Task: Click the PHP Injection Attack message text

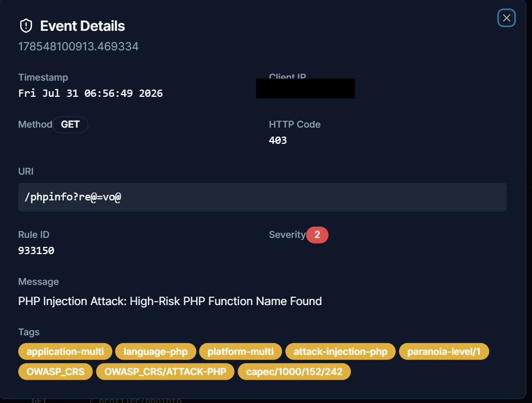Action: pyautogui.click(x=170, y=301)
